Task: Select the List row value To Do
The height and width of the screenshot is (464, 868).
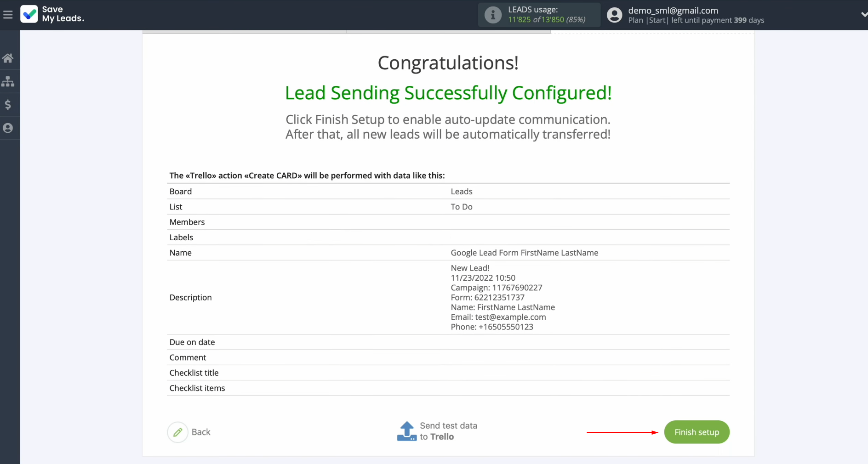Action: click(462, 207)
